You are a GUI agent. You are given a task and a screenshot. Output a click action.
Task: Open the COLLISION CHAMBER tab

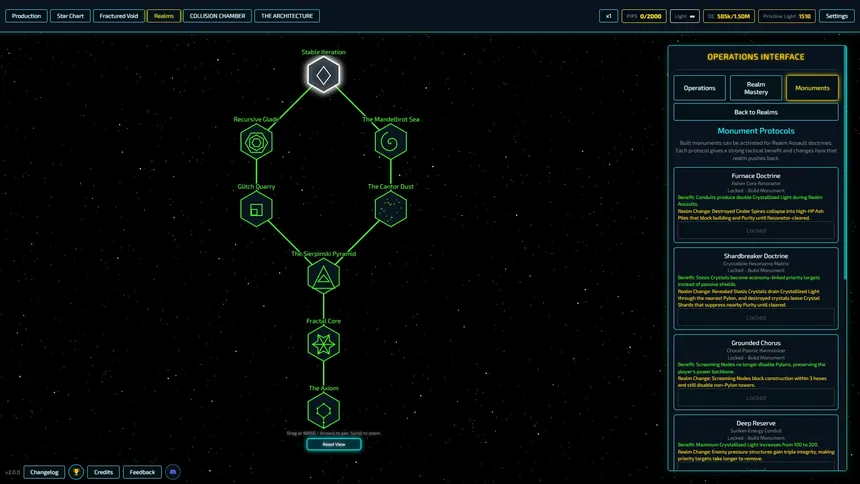click(x=217, y=16)
